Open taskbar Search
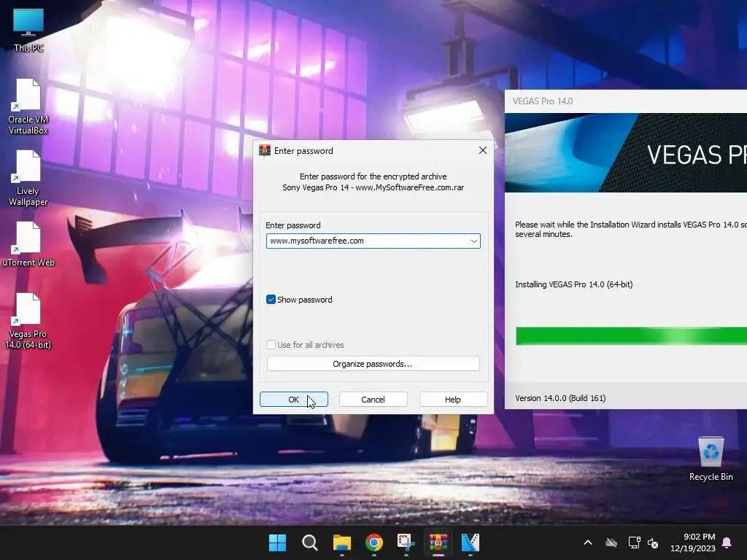Screen dimensions: 747x560 [x=309, y=542]
